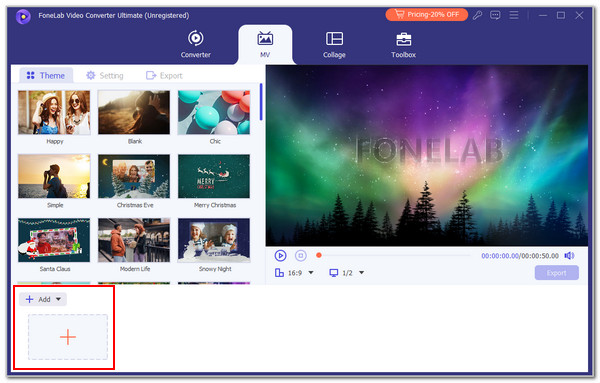Switch to the Setting tab
The width and height of the screenshot is (600, 383).
[104, 75]
